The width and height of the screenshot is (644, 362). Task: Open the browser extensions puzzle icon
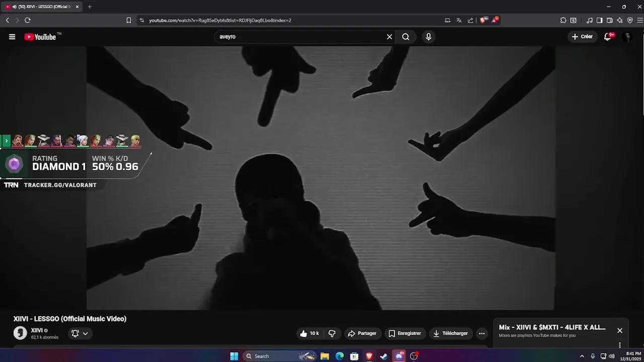[563, 20]
